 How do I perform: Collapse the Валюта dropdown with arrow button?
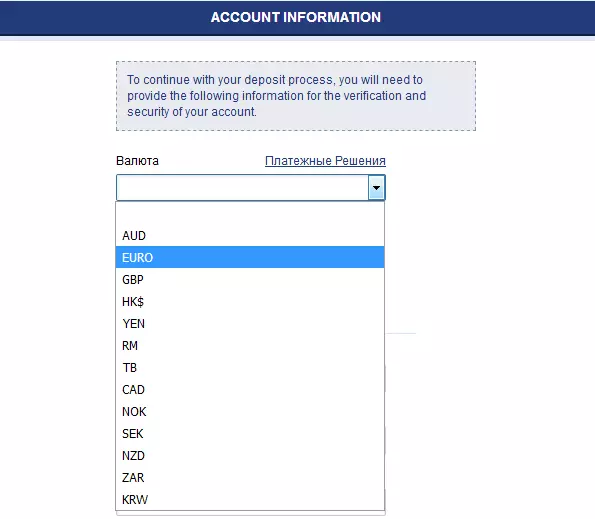[376, 187]
